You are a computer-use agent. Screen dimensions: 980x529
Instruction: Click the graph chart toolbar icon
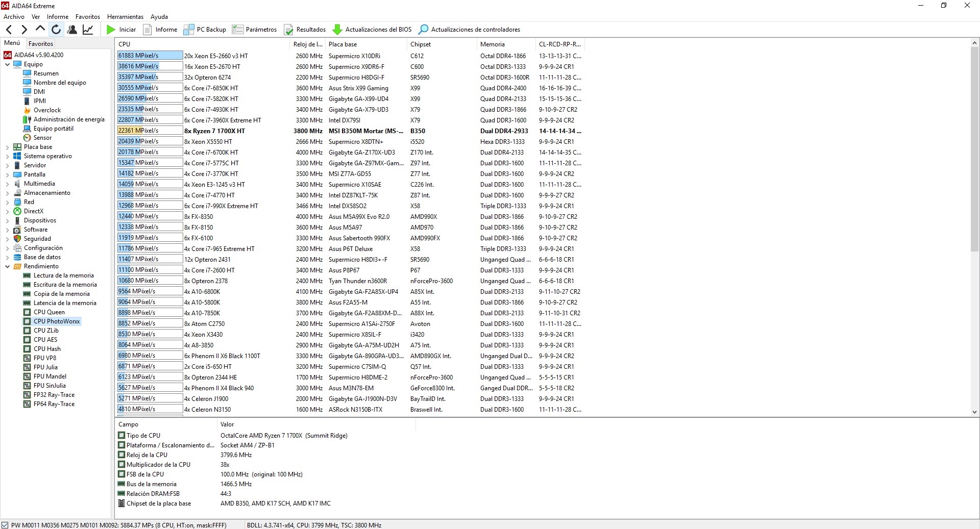(x=88, y=30)
